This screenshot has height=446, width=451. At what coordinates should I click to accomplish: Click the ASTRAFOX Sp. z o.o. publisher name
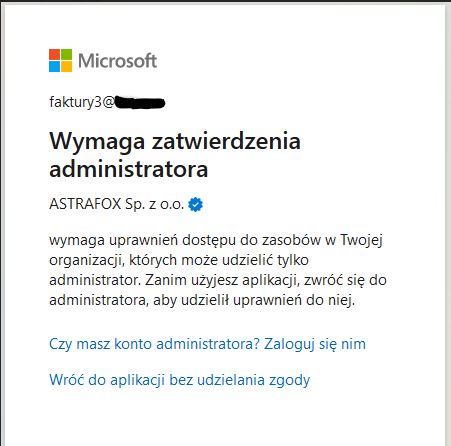coord(117,204)
